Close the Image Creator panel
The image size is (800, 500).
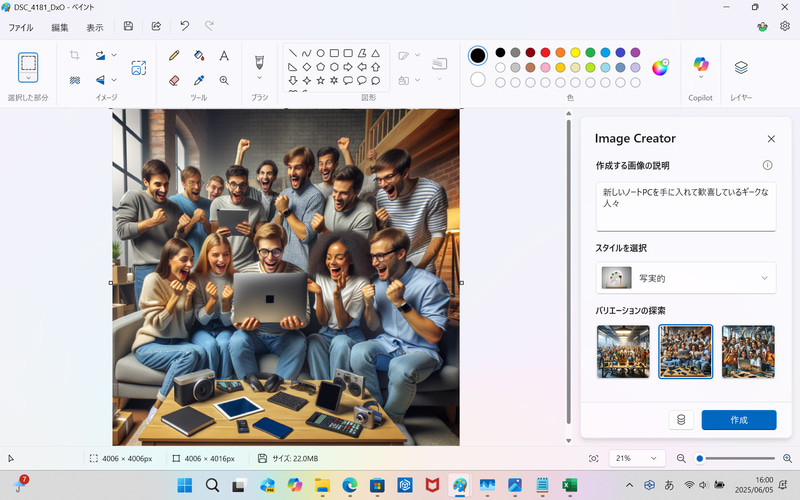point(771,139)
